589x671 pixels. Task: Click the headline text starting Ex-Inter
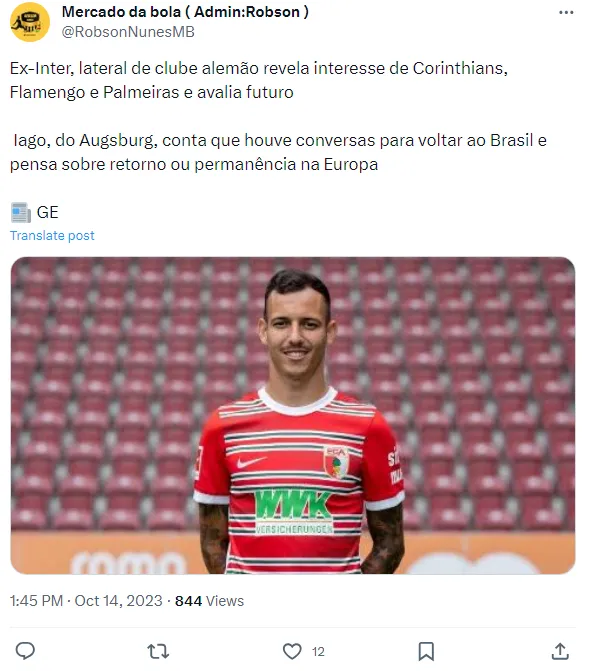coord(259,80)
